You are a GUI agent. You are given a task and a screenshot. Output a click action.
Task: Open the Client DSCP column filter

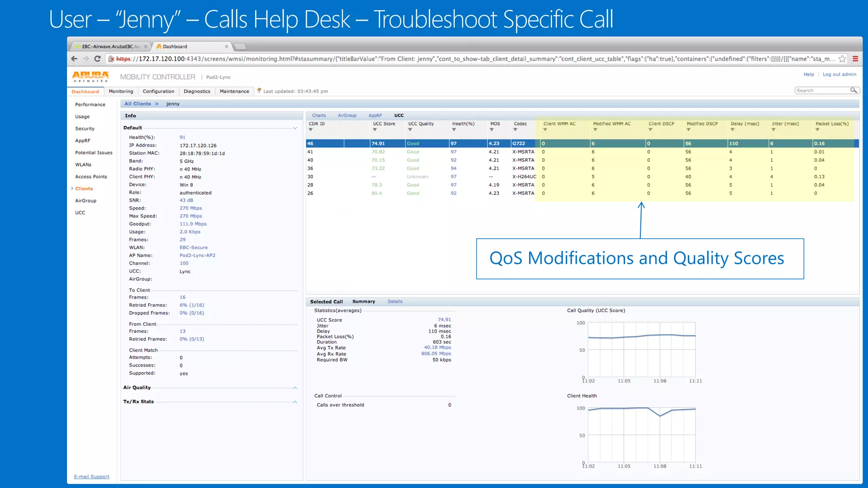[650, 130]
